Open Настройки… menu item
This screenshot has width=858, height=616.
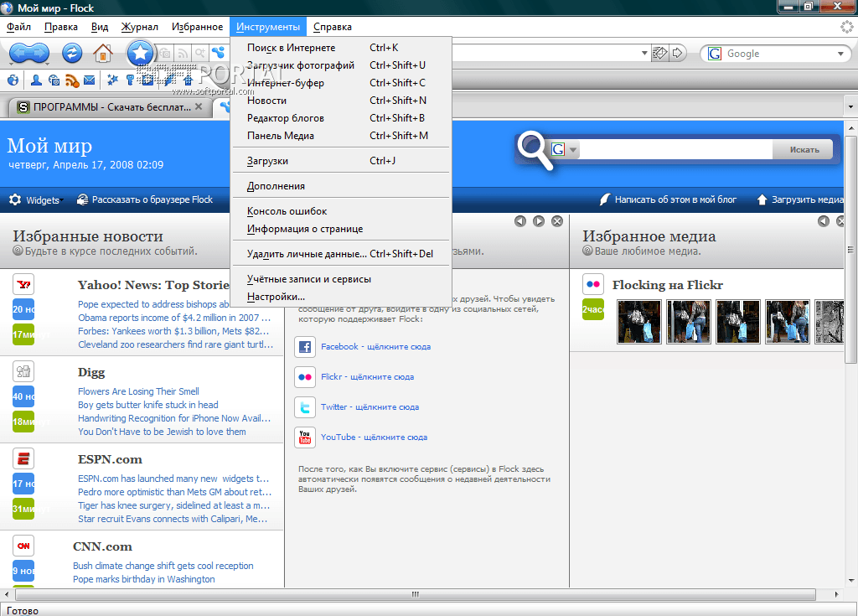coord(341,297)
